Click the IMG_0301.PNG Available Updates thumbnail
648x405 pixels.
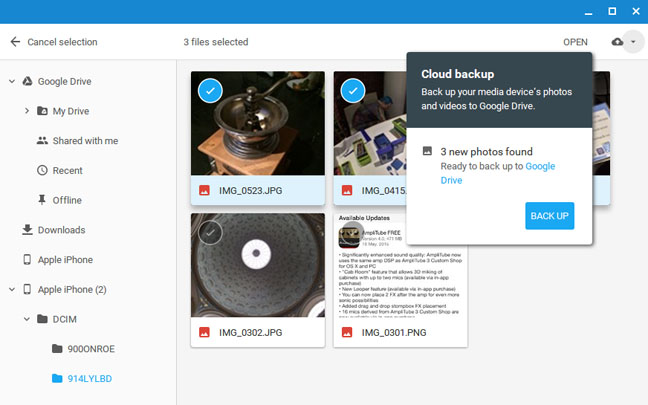[400, 265]
